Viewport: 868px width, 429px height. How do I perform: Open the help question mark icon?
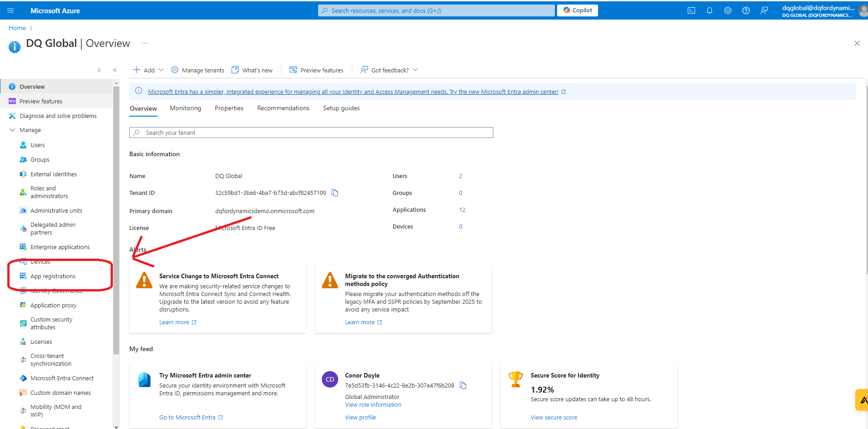[x=746, y=10]
